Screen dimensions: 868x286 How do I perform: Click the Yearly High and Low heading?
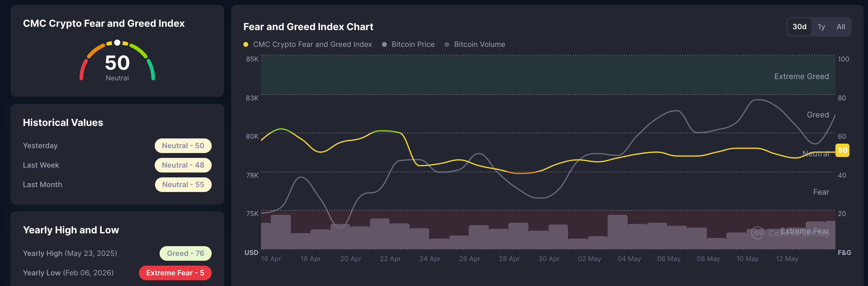[71, 230]
